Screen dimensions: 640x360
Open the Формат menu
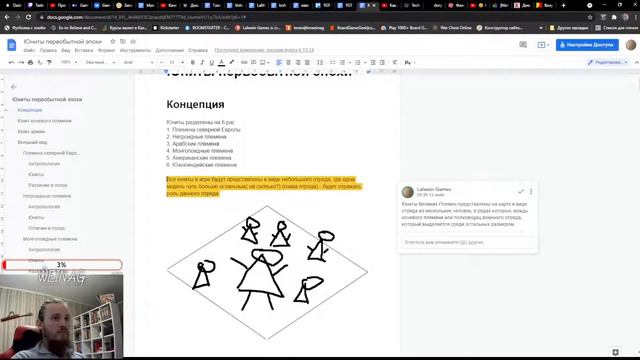click(106, 50)
